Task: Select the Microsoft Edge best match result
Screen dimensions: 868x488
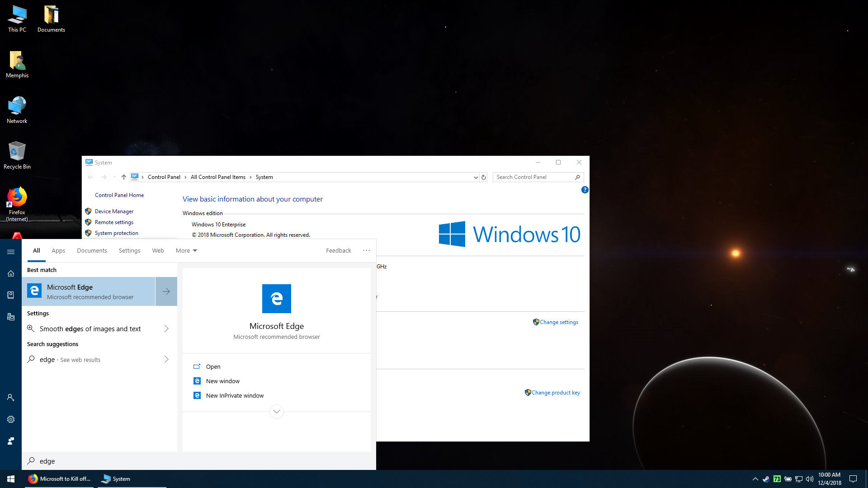Action: click(x=89, y=291)
